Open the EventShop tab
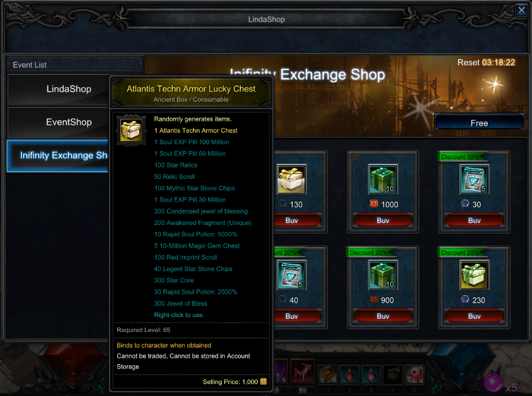Screen dimensions: 532x396 pyautogui.click(x=69, y=122)
